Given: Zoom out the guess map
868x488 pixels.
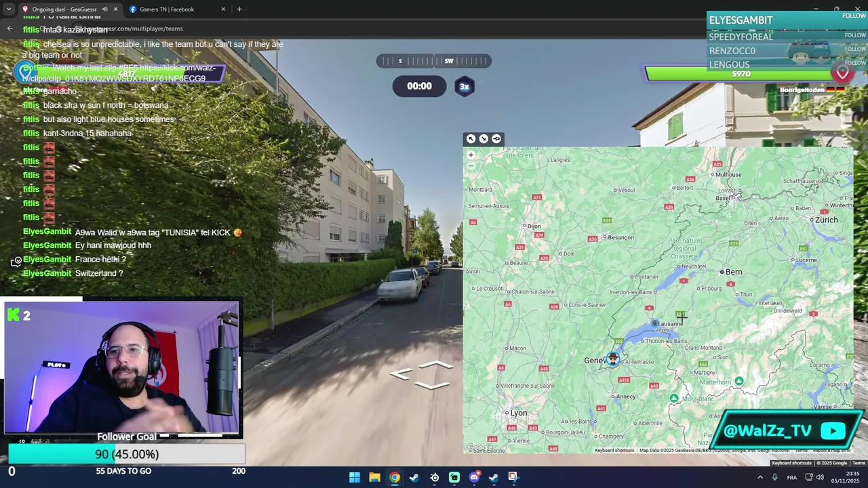Looking at the screenshot, I should tap(471, 165).
